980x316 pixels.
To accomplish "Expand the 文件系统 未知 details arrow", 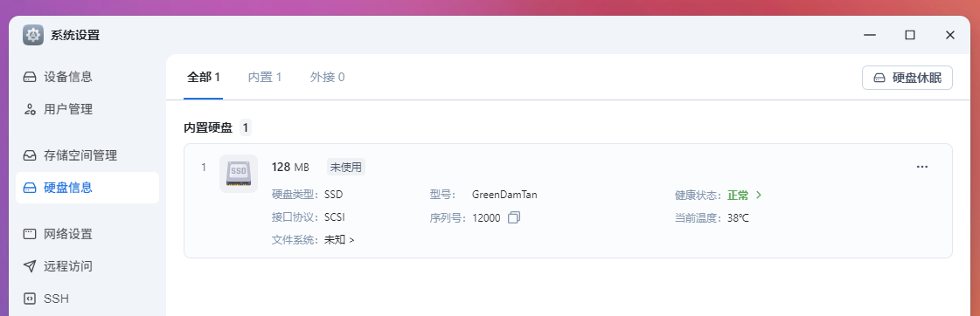I will [352, 240].
